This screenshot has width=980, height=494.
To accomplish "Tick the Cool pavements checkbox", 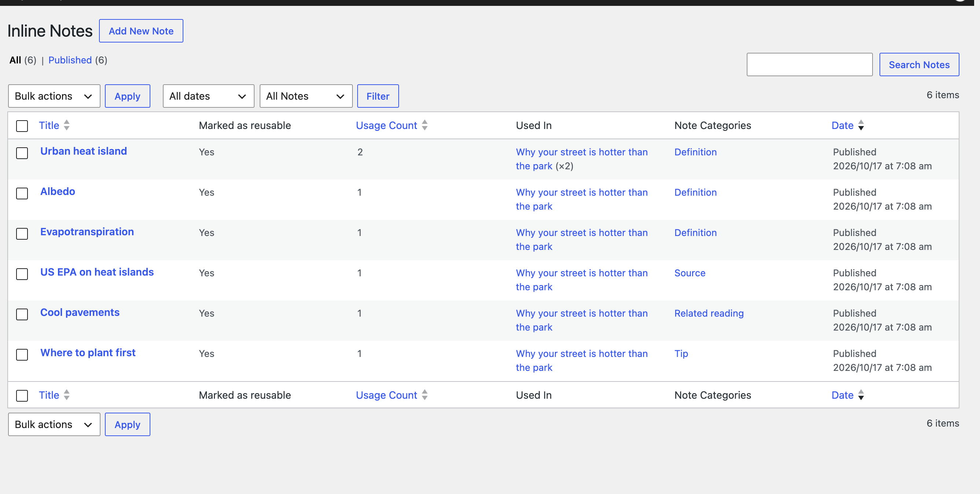I will pyautogui.click(x=22, y=314).
